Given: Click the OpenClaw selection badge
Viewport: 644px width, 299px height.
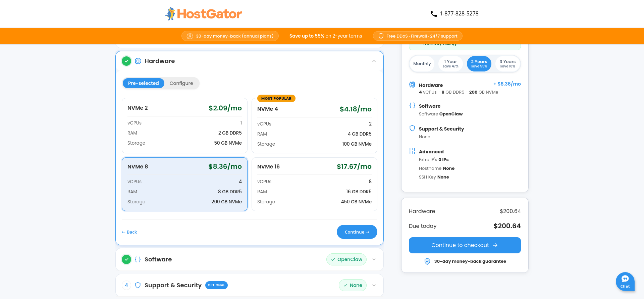Looking at the screenshot, I should point(346,259).
